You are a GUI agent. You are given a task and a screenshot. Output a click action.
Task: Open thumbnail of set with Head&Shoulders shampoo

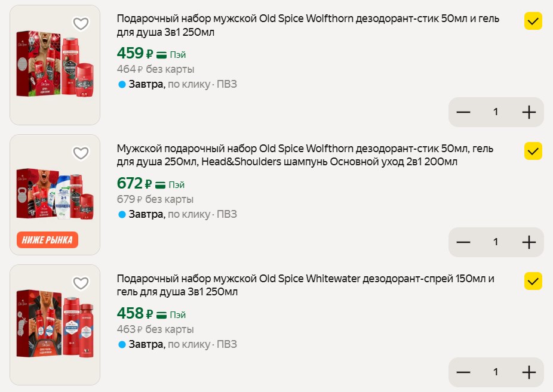tap(55, 191)
